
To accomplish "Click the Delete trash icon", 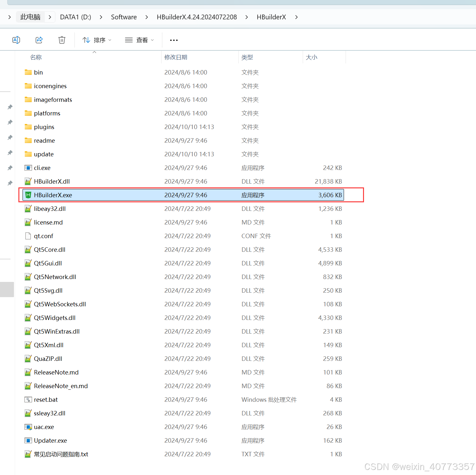I will (x=62, y=40).
